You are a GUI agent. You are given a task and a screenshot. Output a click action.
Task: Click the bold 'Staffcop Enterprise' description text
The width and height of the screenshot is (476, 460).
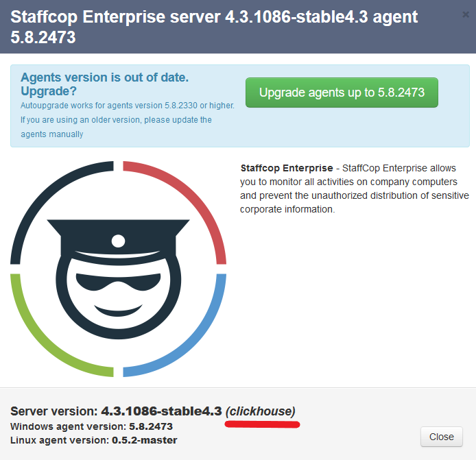click(x=286, y=168)
